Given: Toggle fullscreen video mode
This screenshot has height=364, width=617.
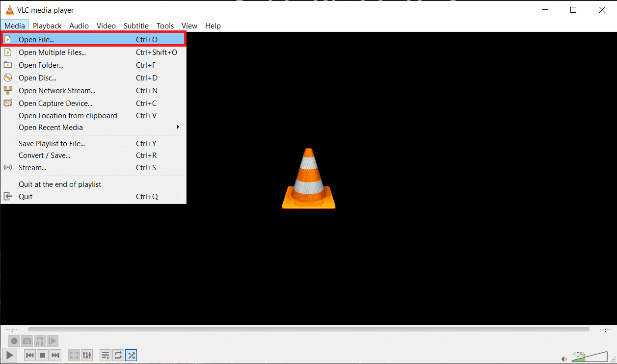Looking at the screenshot, I should [74, 355].
